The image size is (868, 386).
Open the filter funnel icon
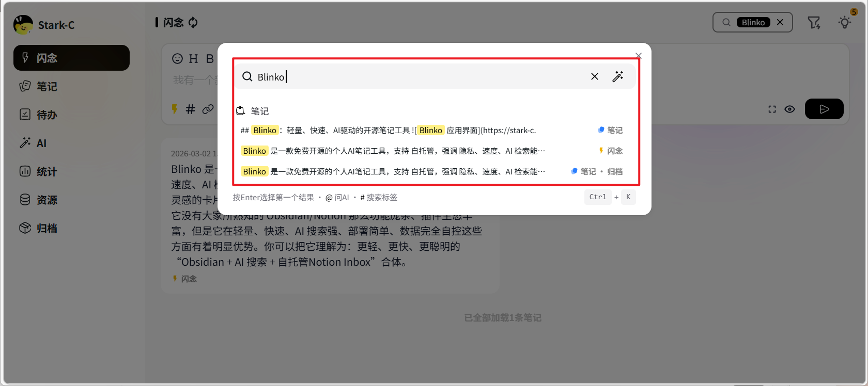coord(814,22)
